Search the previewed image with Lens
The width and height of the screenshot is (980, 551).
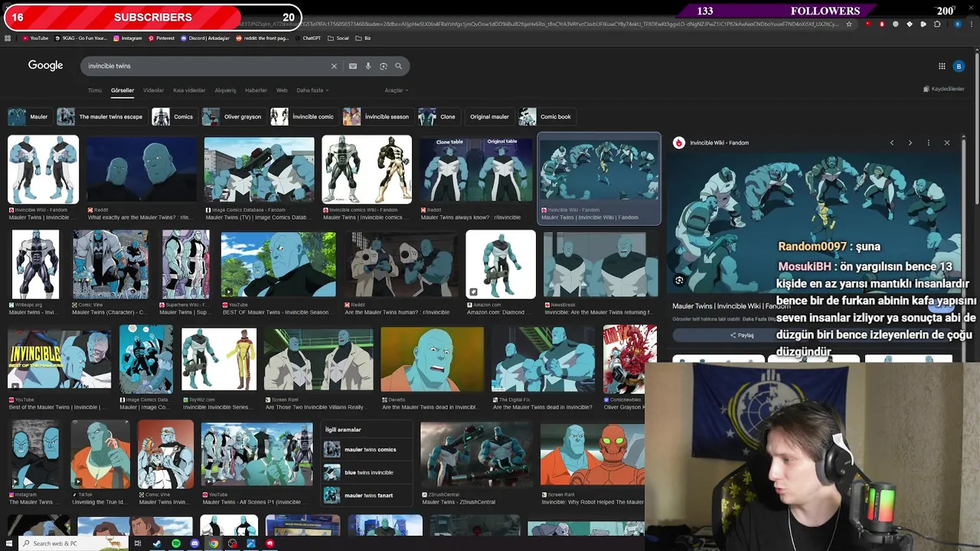coord(679,280)
